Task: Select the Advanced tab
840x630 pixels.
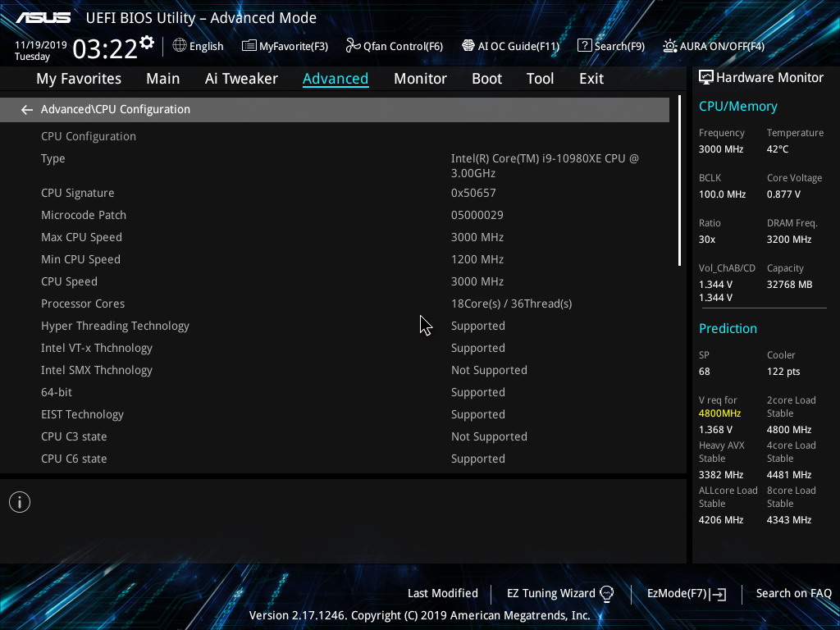Action: (336, 79)
